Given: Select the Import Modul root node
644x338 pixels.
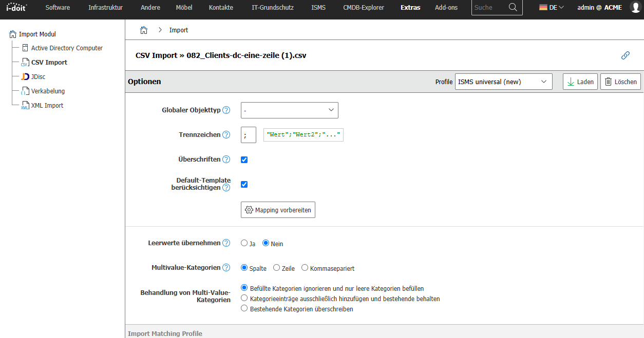Looking at the screenshot, I should [37, 34].
